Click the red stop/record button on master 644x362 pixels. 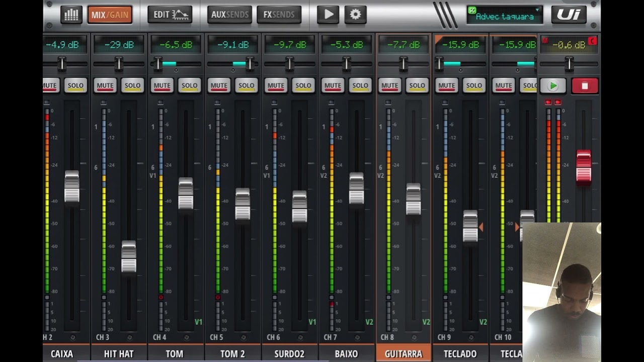pyautogui.click(x=585, y=86)
